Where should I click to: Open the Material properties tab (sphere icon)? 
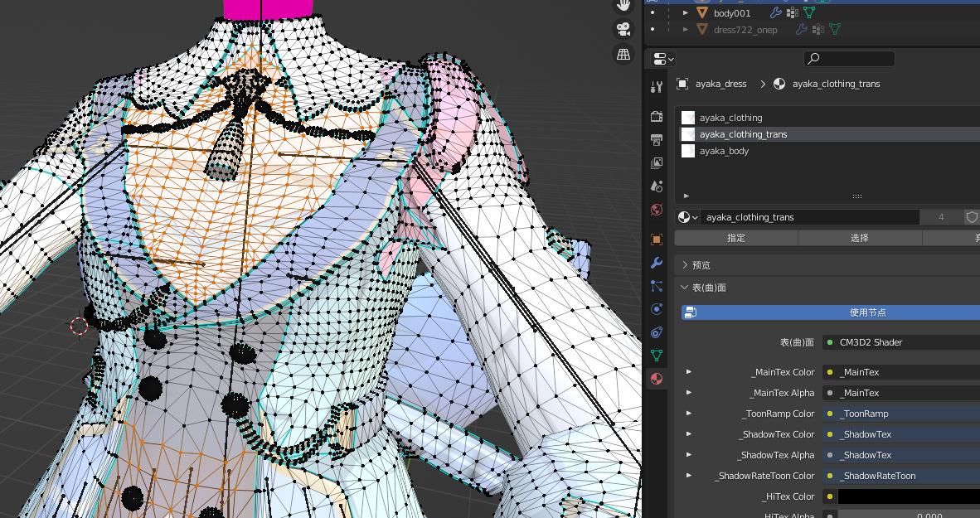pos(656,378)
